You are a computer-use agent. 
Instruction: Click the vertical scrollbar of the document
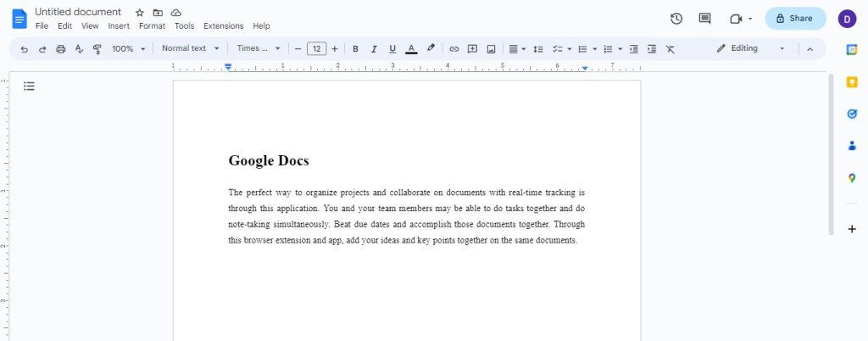[x=831, y=155]
